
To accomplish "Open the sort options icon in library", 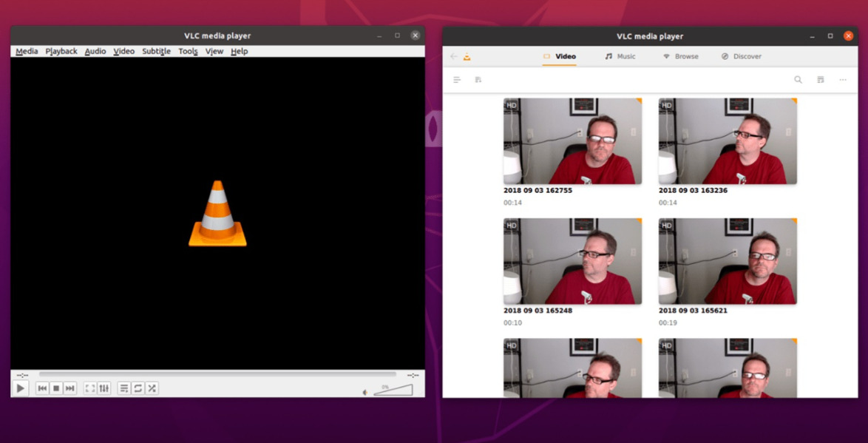I will [x=478, y=80].
